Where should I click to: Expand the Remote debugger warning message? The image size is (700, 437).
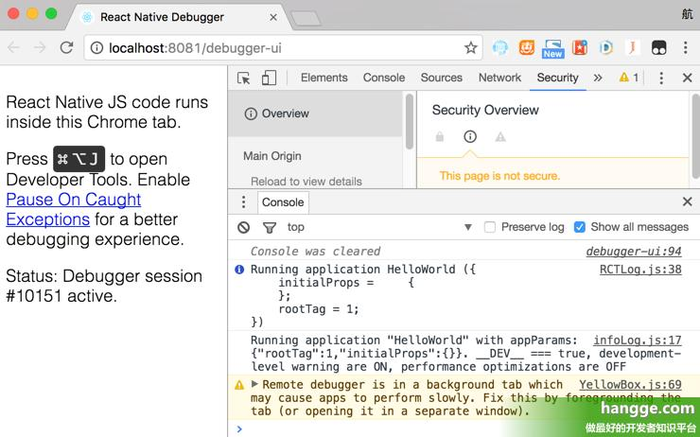(255, 384)
